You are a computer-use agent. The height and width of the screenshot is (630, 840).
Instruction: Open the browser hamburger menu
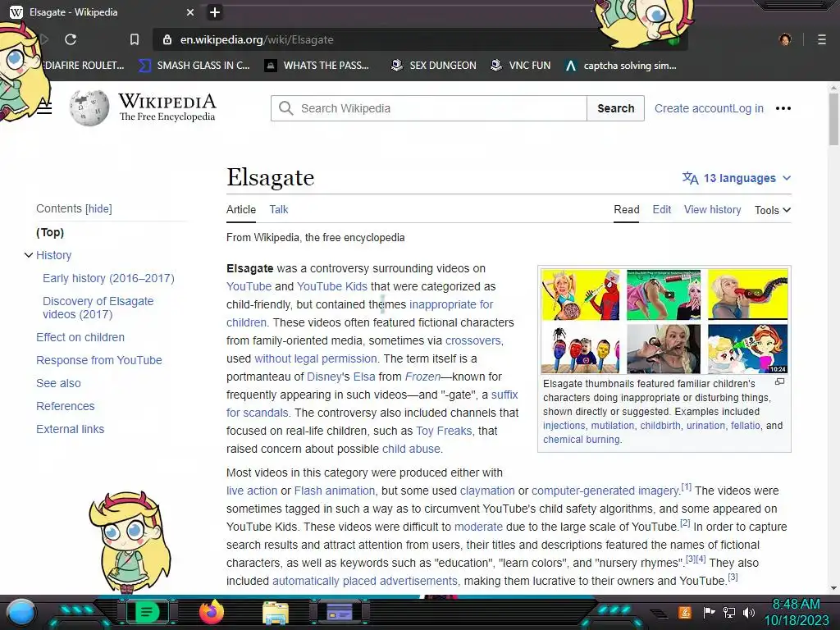pos(821,39)
